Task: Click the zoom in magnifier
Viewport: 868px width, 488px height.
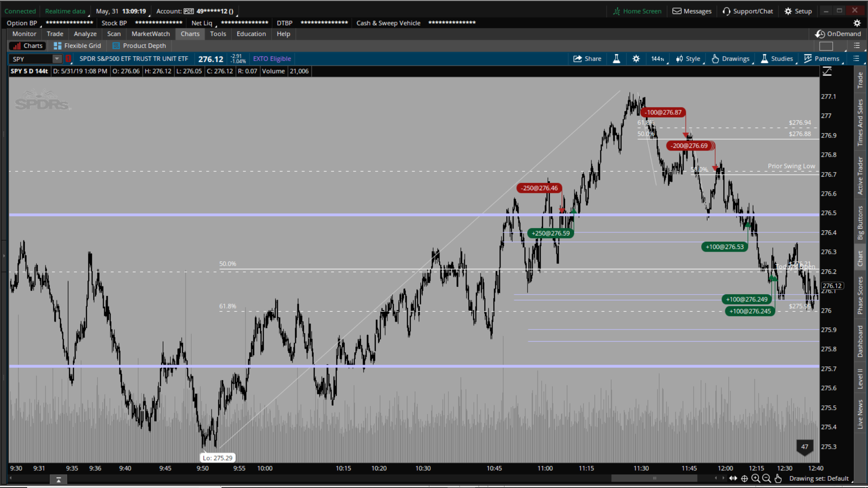Action: tap(755, 479)
